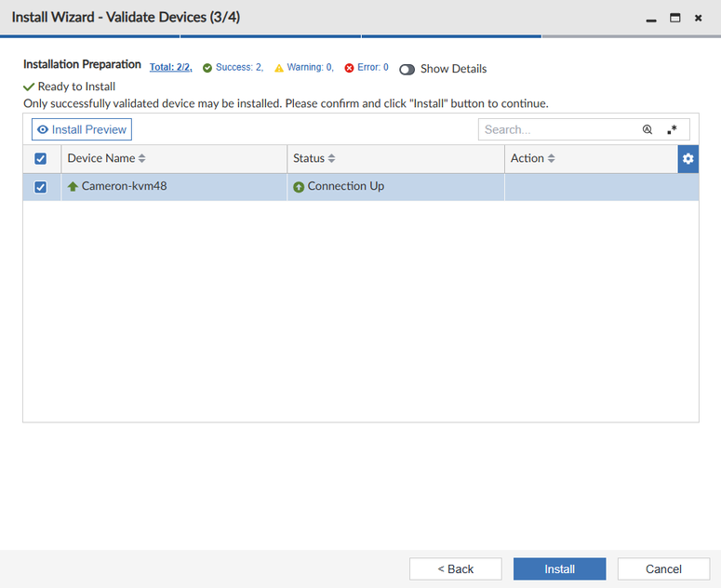This screenshot has height=588, width=721.
Task: Click the yellow Warning triangle icon
Action: tap(279, 68)
